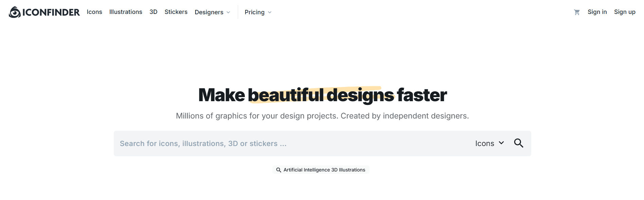Click the Iconfinder eye logo icon
644x200 pixels.
coord(15,12)
